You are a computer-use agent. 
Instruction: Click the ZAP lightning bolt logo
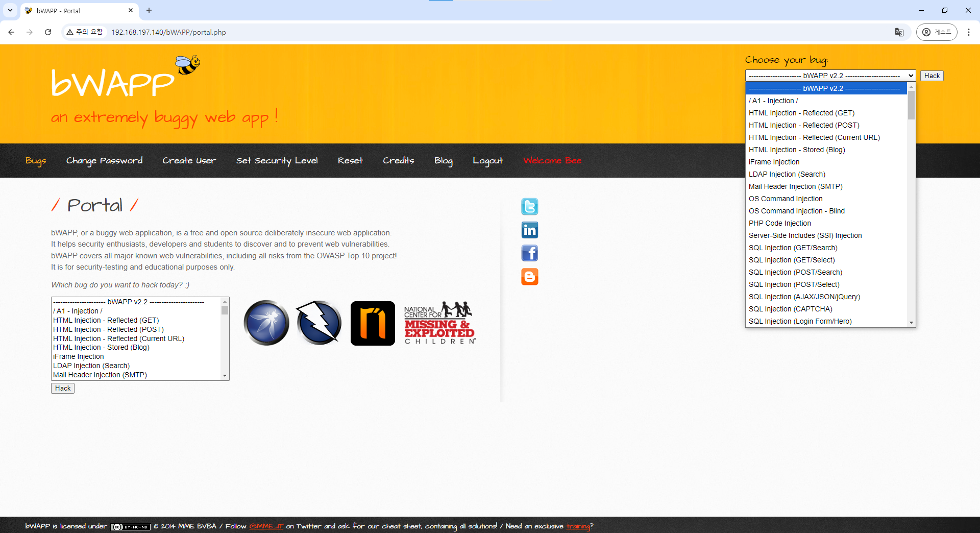pos(319,323)
